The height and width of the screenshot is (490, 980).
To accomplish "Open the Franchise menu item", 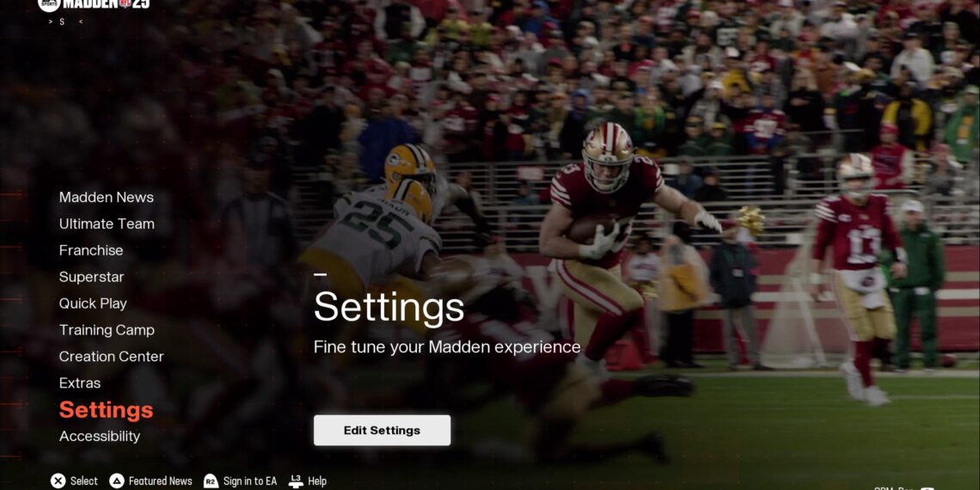I will click(91, 251).
